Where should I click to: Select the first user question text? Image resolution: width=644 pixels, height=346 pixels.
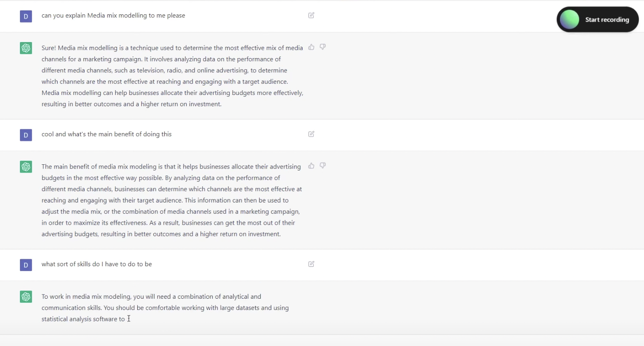pos(114,15)
